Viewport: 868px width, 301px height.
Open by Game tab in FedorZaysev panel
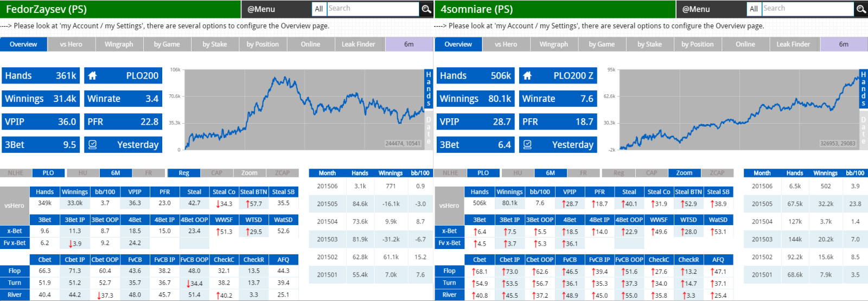coord(167,44)
